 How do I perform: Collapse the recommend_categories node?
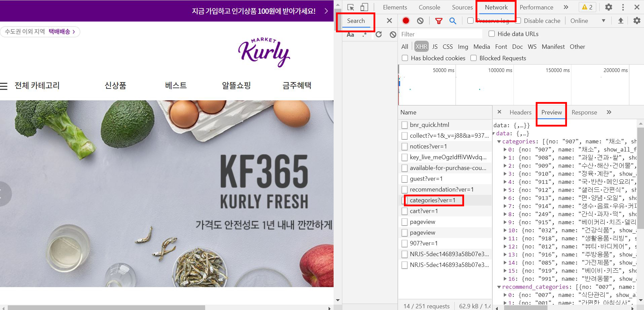(x=499, y=287)
